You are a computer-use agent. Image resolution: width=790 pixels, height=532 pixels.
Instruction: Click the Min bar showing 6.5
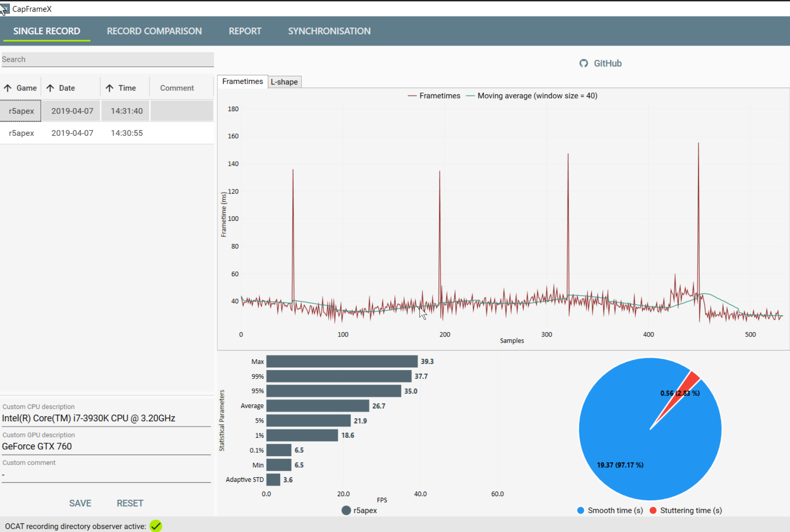279,465
